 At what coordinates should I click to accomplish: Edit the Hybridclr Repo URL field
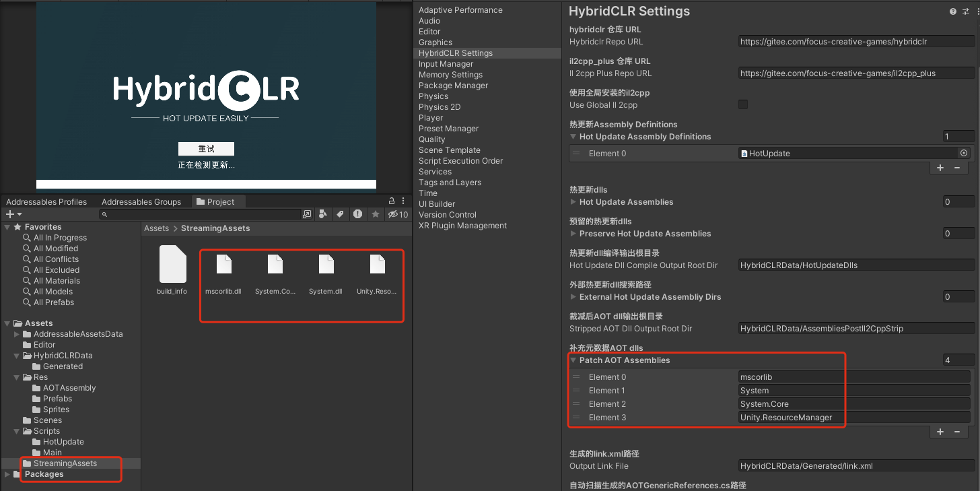(856, 42)
